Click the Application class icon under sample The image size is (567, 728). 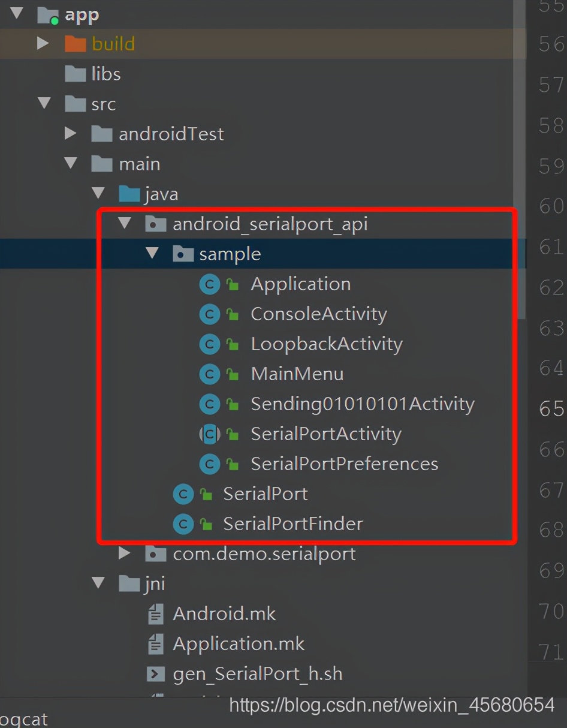pos(209,284)
